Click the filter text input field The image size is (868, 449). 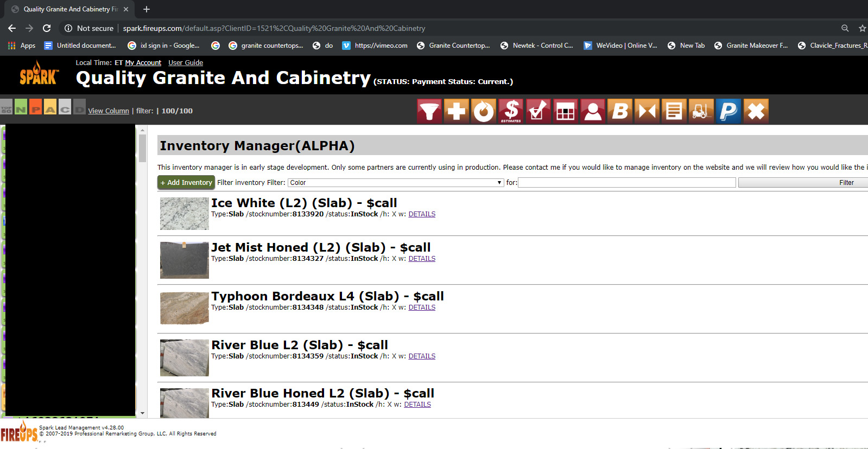click(x=626, y=183)
